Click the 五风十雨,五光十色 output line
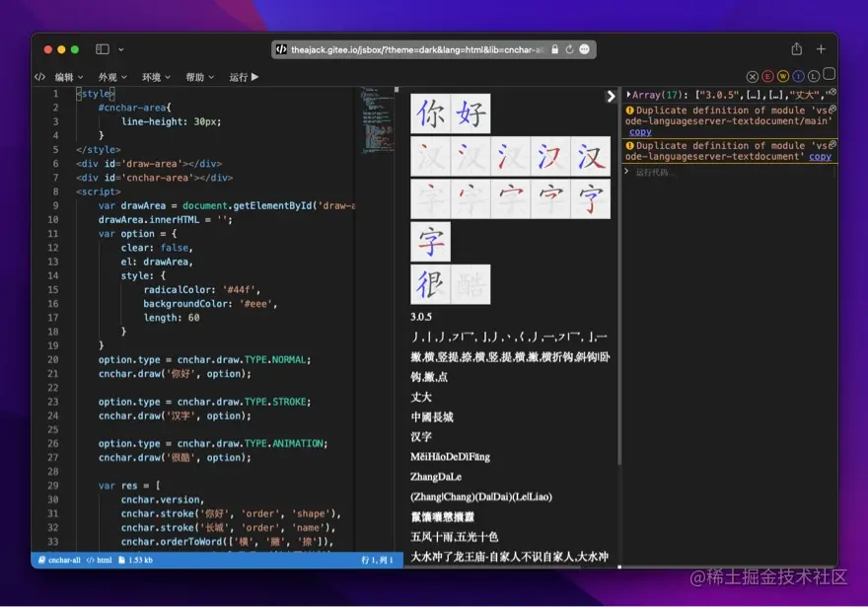This screenshot has height=607, width=868. [x=454, y=537]
